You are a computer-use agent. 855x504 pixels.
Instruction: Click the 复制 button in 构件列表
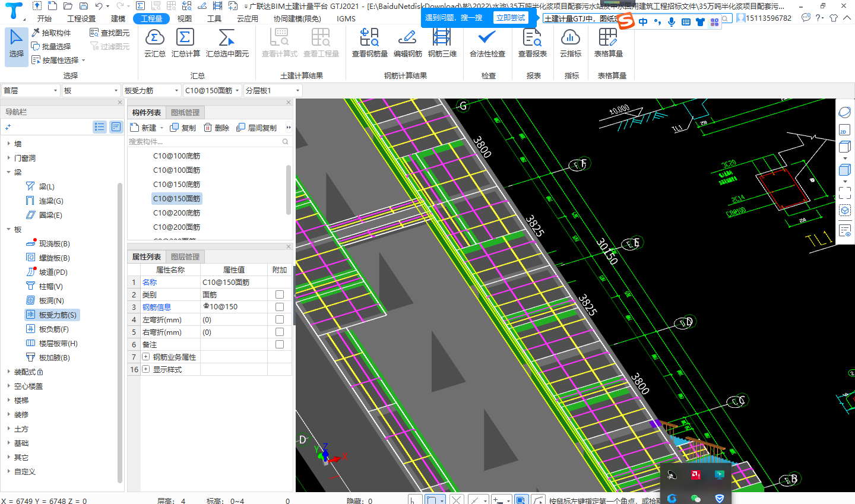coord(183,128)
